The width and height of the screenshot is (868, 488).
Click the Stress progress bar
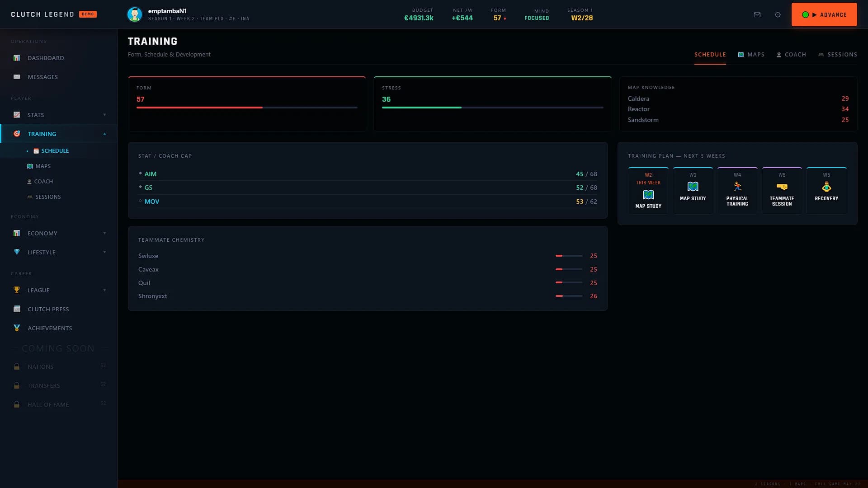coord(493,108)
